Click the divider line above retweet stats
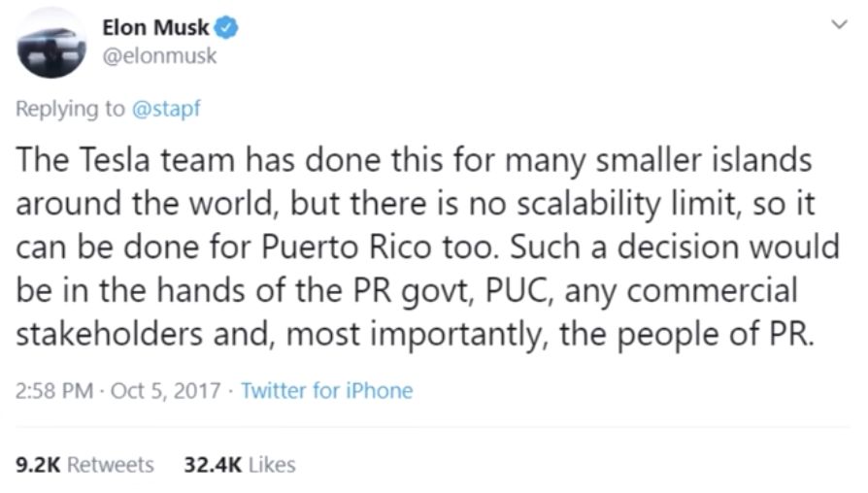 (x=433, y=427)
